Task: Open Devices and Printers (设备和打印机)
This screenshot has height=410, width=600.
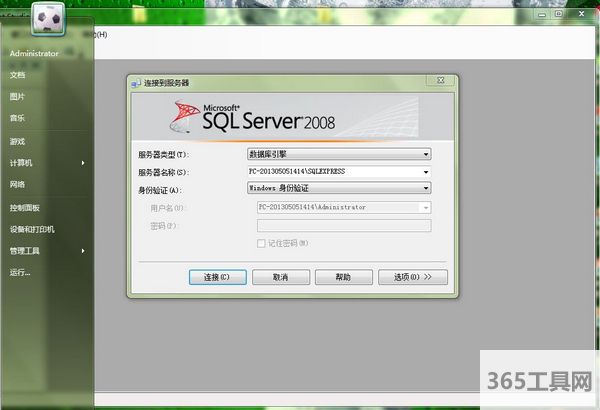Action: (32, 229)
